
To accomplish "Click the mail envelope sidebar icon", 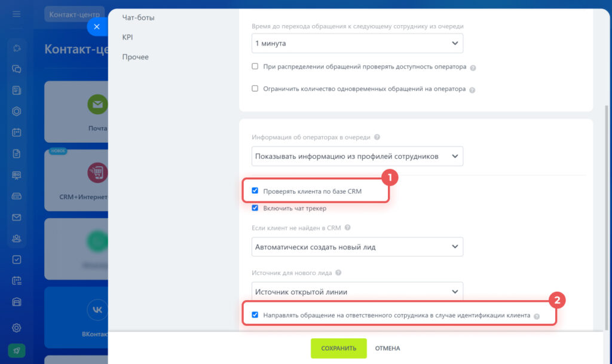I will click(x=17, y=217).
